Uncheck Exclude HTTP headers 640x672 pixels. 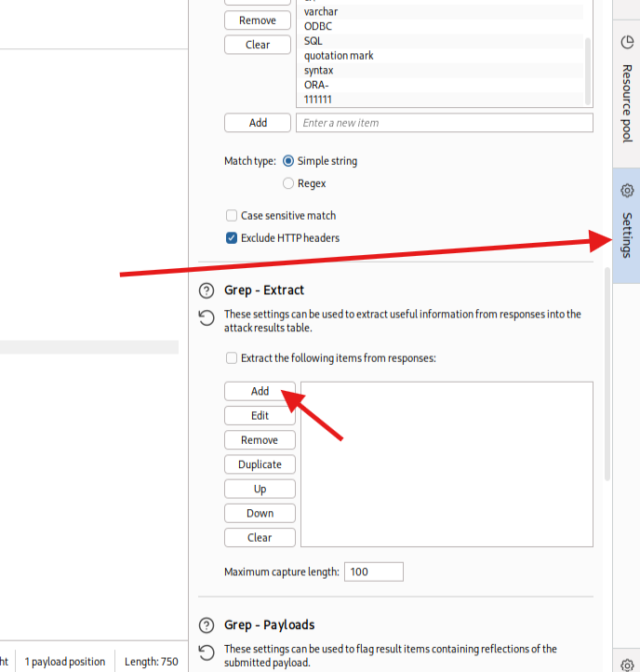[x=232, y=237]
